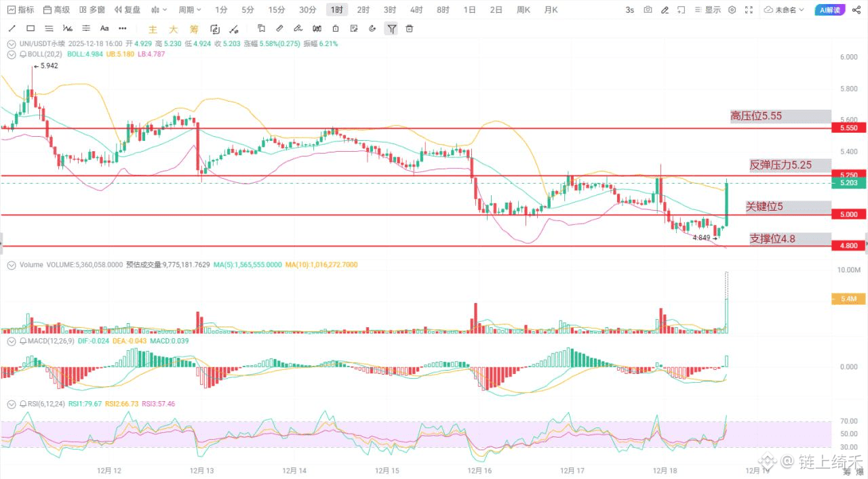Click the filter funnel icon in toolbar
Viewport: 868px width, 479px height.
[x=392, y=28]
